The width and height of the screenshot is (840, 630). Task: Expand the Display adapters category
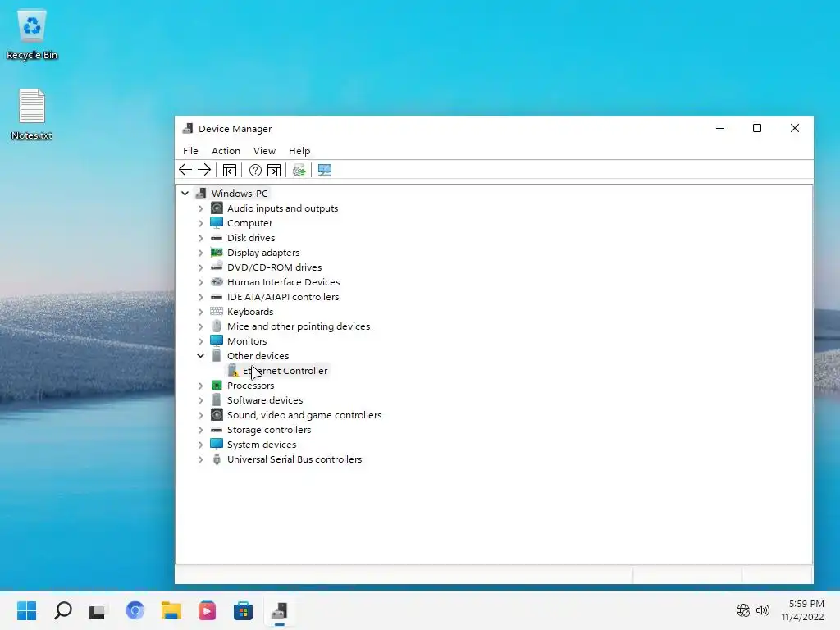coord(200,253)
